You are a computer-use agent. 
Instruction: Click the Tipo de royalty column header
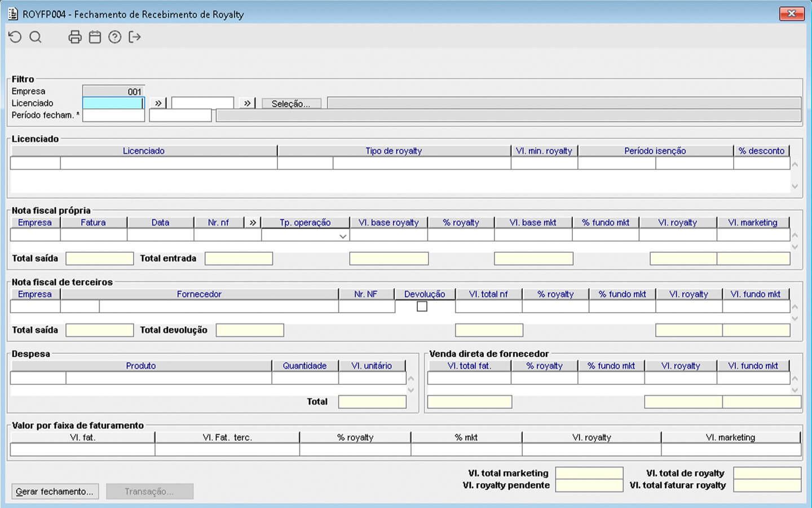394,151
